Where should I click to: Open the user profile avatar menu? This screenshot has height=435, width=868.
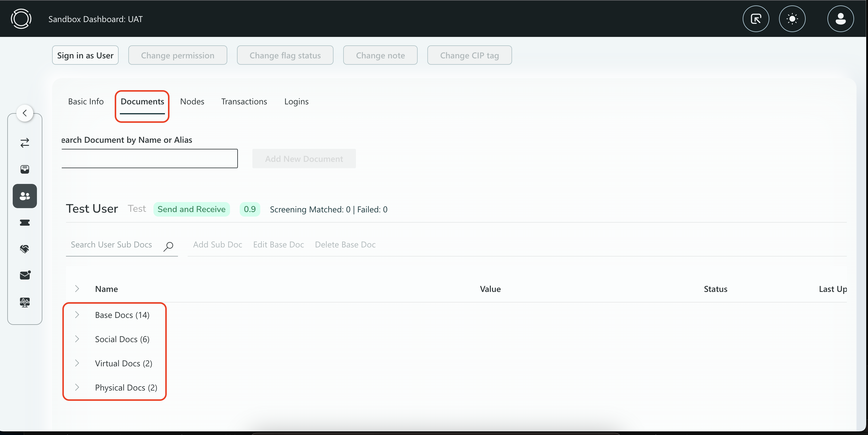click(x=840, y=19)
